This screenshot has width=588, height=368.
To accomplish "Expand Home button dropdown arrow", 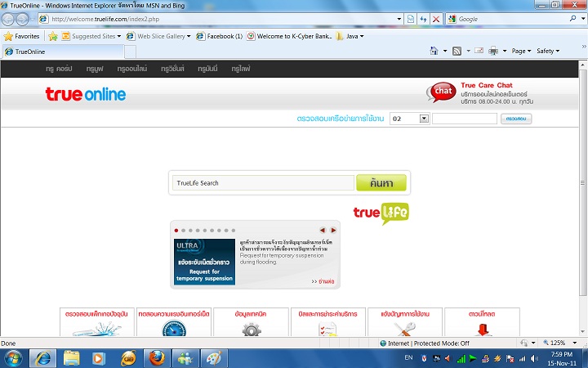I will point(445,51).
